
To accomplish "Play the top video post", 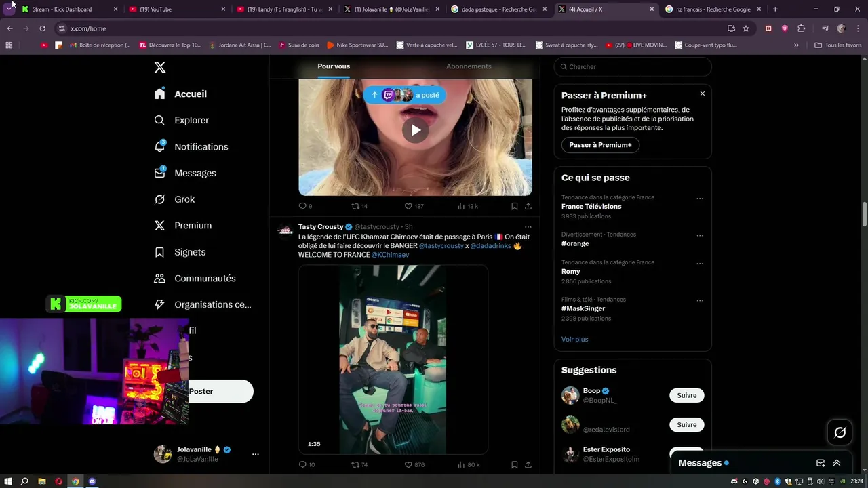I will (415, 130).
